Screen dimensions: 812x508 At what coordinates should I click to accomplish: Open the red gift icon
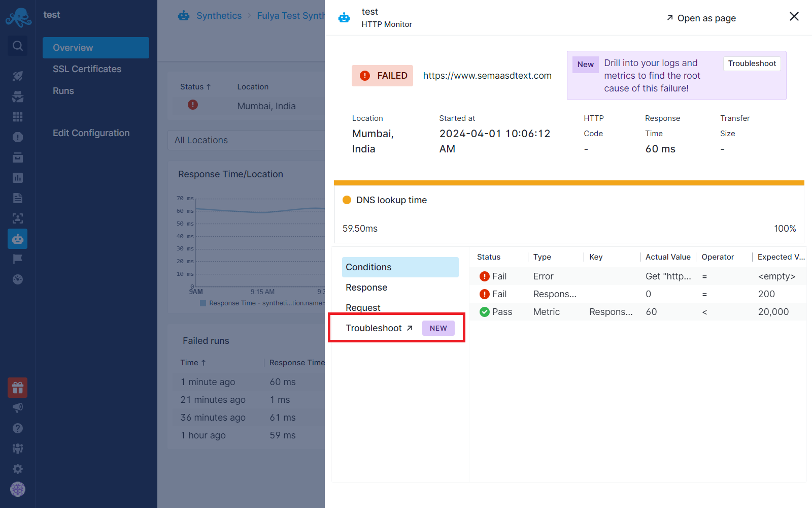[x=18, y=388]
